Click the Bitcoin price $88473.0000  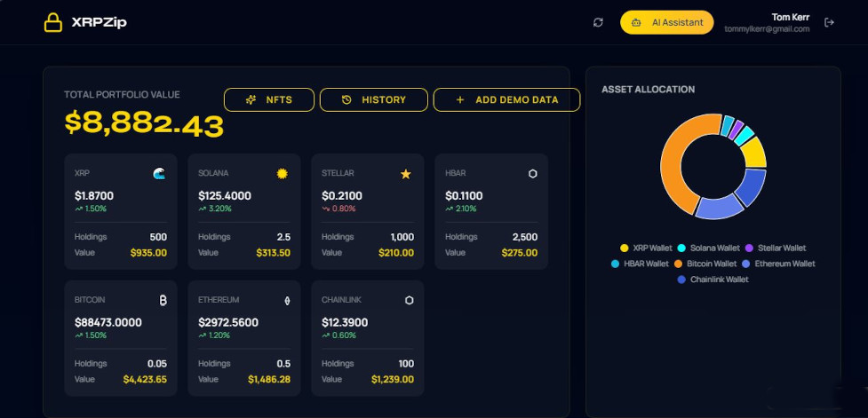[x=108, y=322]
